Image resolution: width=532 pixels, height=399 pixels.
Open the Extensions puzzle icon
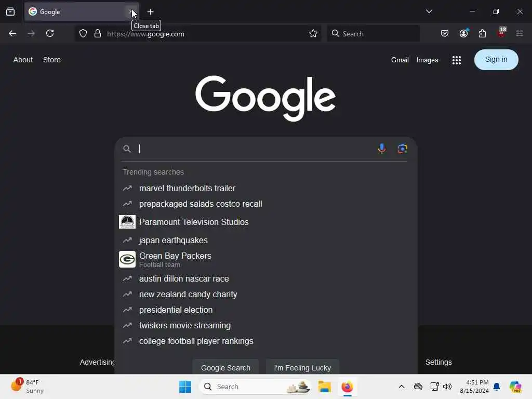482,34
